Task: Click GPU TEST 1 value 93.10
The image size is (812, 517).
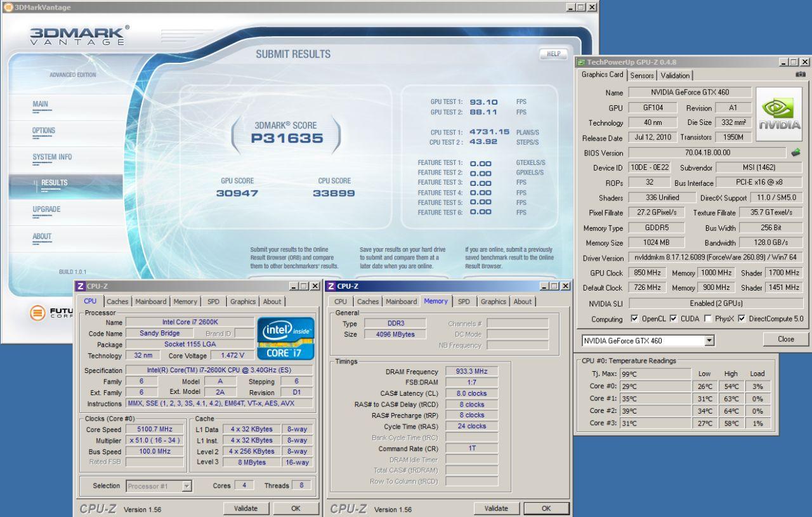Action: 483,101
